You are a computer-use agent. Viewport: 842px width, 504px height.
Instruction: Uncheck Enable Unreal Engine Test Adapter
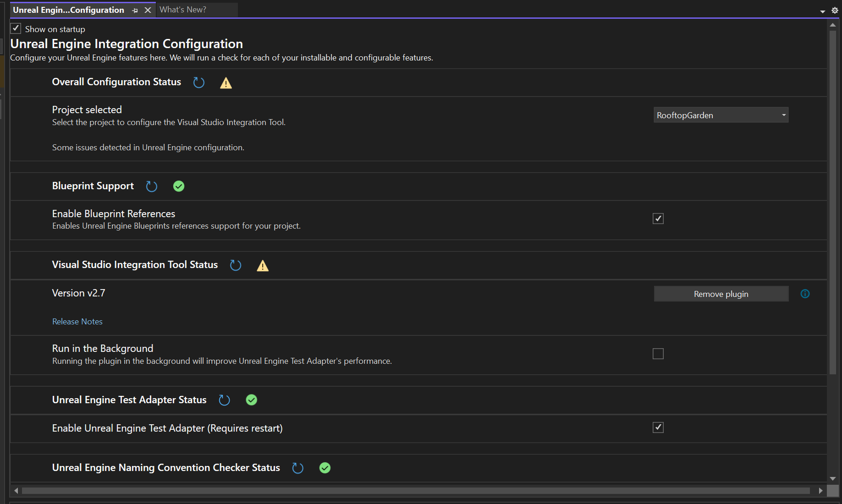tap(658, 427)
